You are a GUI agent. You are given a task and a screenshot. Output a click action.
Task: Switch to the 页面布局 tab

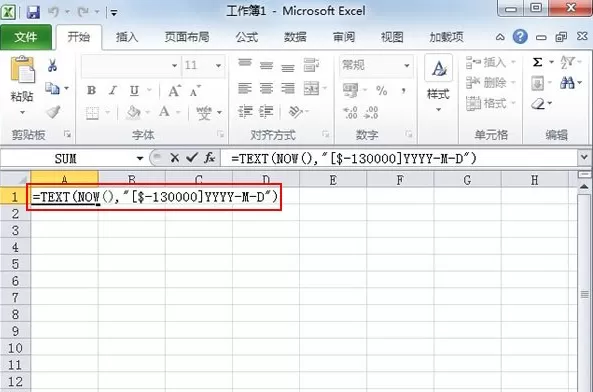(x=187, y=37)
